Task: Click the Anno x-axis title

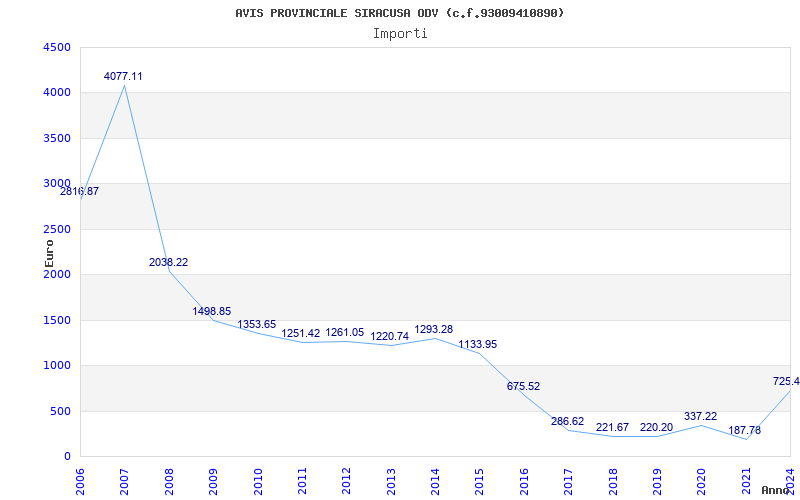Action: 776,490
